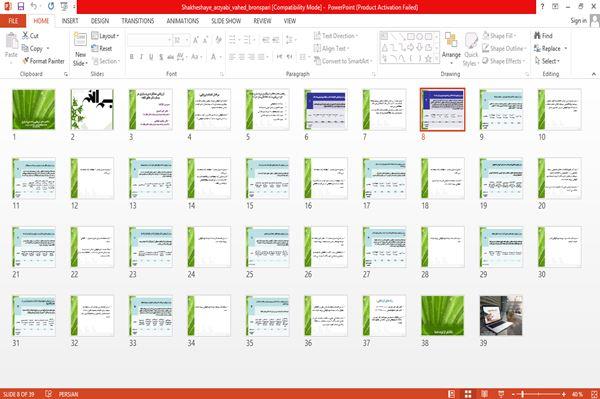This screenshot has height=399, width=600.
Task: Open the Shape Outline dropdown
Action: (x=504, y=48)
